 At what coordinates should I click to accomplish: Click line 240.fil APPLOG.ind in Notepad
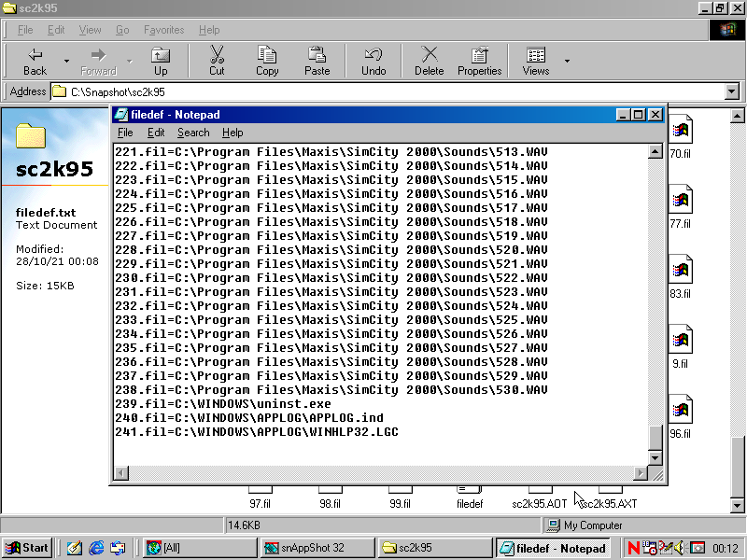coord(249,417)
